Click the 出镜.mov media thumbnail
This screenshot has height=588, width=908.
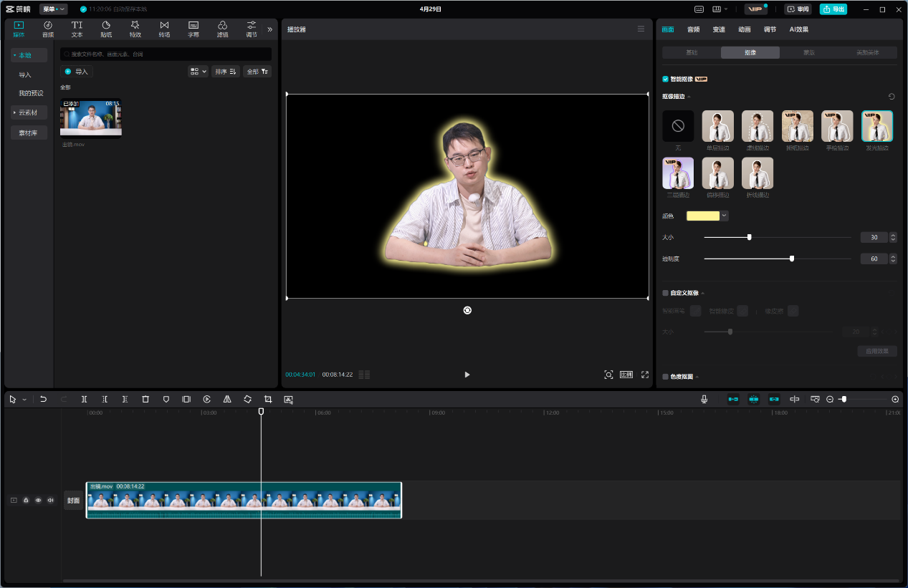coord(91,117)
